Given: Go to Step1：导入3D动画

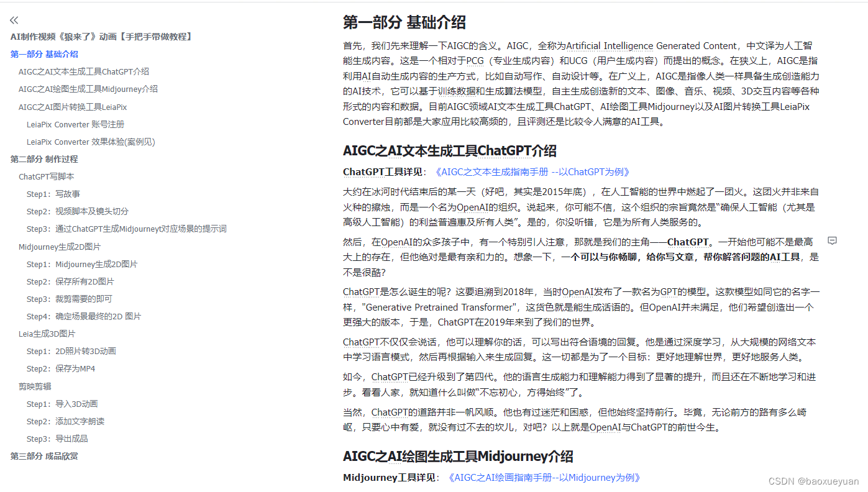Looking at the screenshot, I should point(62,404).
